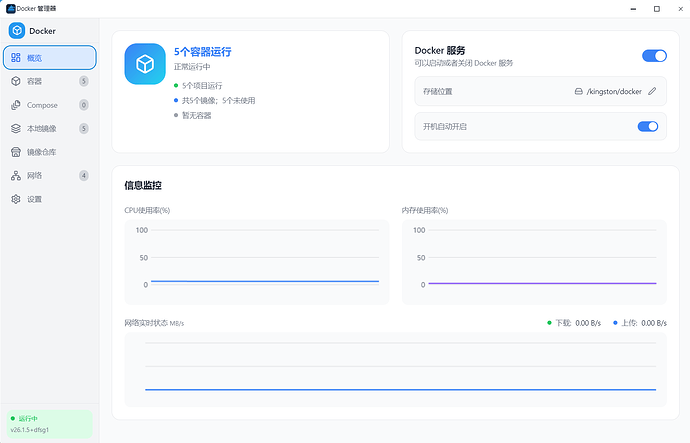This screenshot has height=443, width=690.
Task: Click the Docker 管理器 title bar app icon
Action: click(11, 8)
